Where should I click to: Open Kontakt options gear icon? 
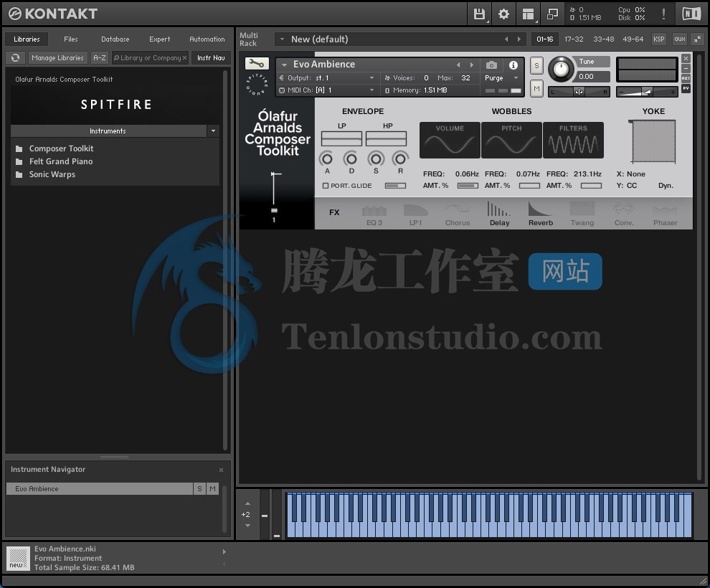(503, 14)
